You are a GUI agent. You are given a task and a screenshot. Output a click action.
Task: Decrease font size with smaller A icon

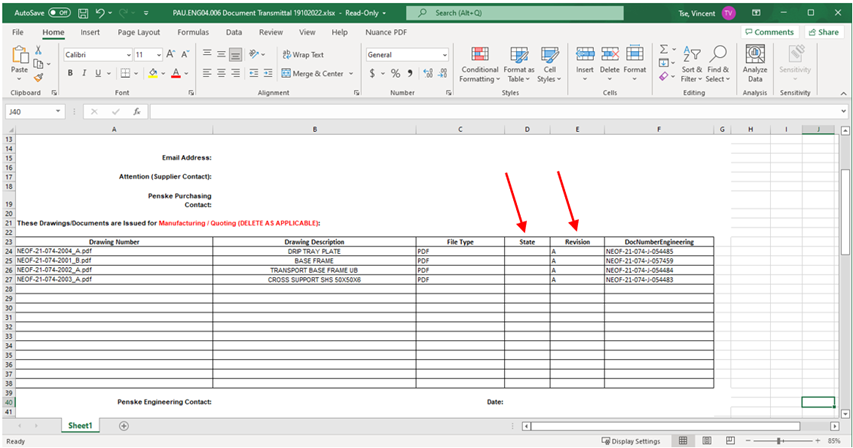pyautogui.click(x=185, y=54)
